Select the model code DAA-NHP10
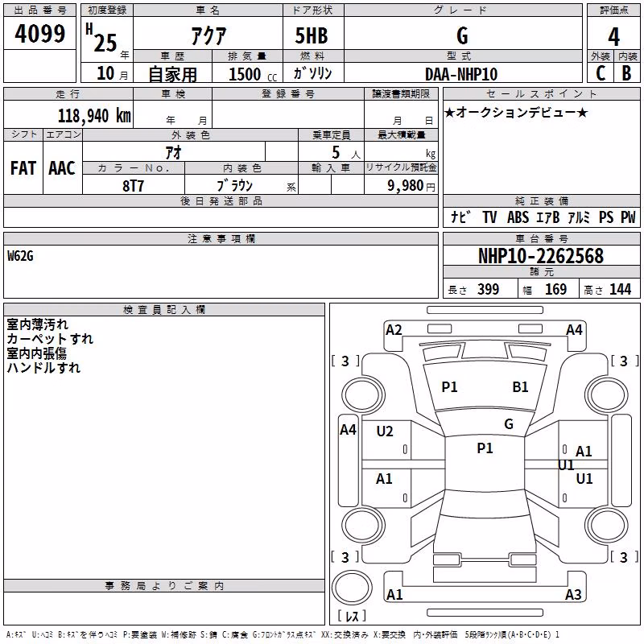Viewport: 644px width, 644px height. 461,74
